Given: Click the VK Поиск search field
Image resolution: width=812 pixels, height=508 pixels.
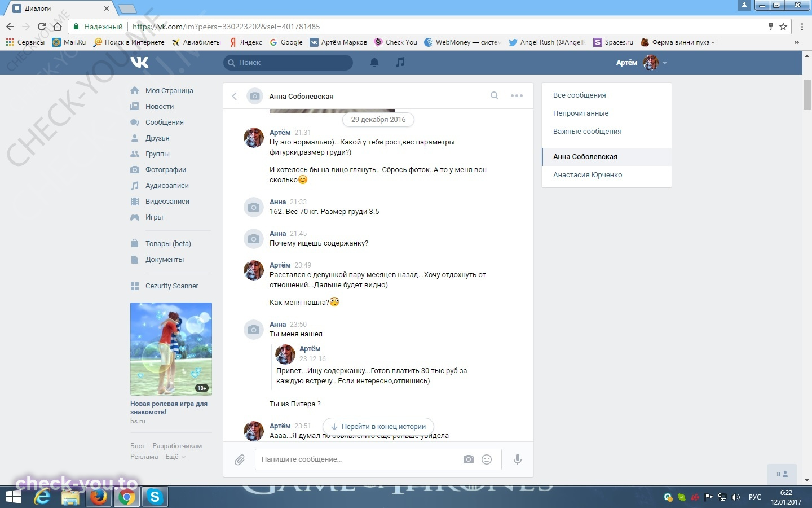Looking at the screenshot, I should coord(288,62).
